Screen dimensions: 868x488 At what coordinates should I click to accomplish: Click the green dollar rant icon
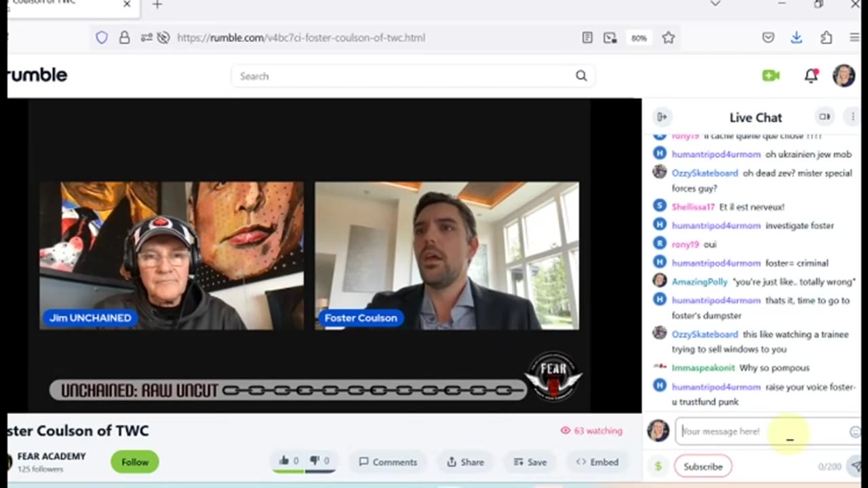click(658, 466)
